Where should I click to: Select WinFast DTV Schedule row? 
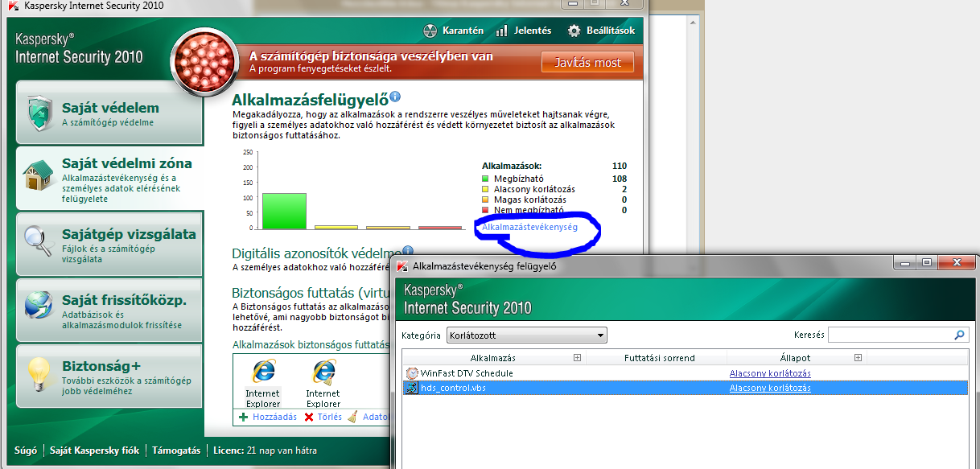684,373
